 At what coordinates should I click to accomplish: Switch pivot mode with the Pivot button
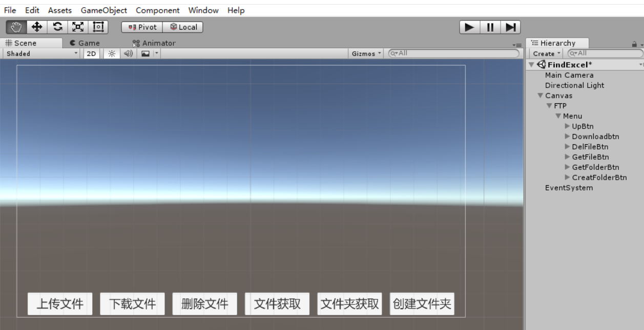(141, 27)
